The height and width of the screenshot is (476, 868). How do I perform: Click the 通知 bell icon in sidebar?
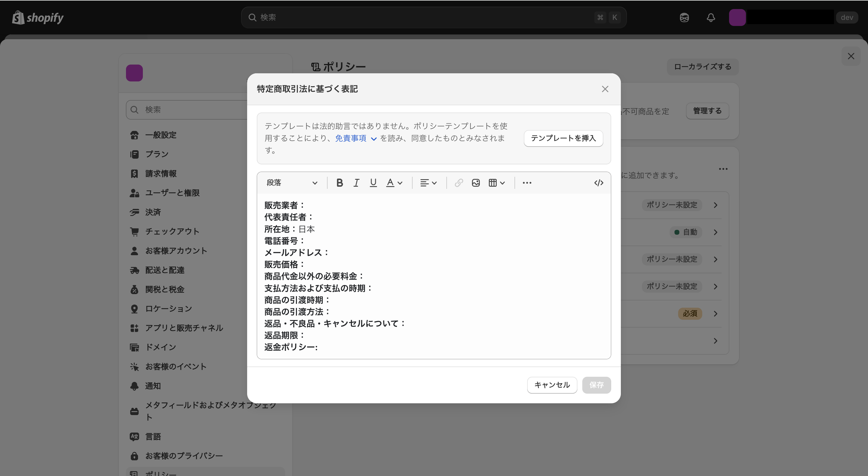coord(134,386)
